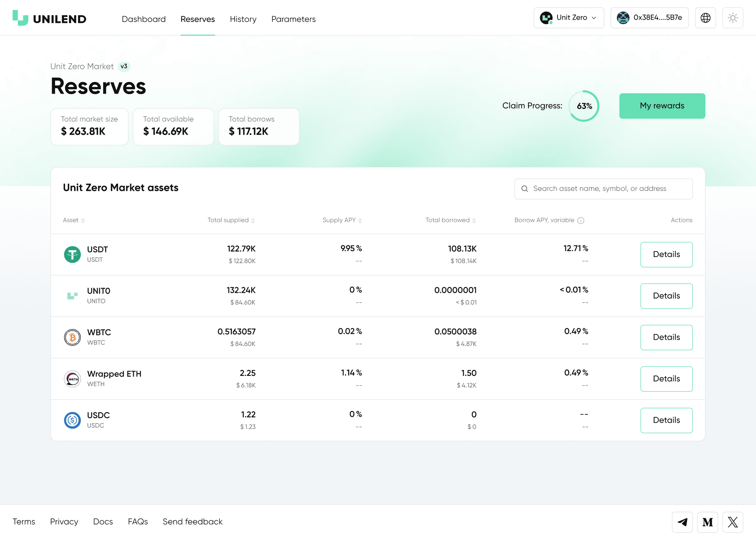Open the Medium link icon
The width and height of the screenshot is (756, 540).
(x=707, y=522)
